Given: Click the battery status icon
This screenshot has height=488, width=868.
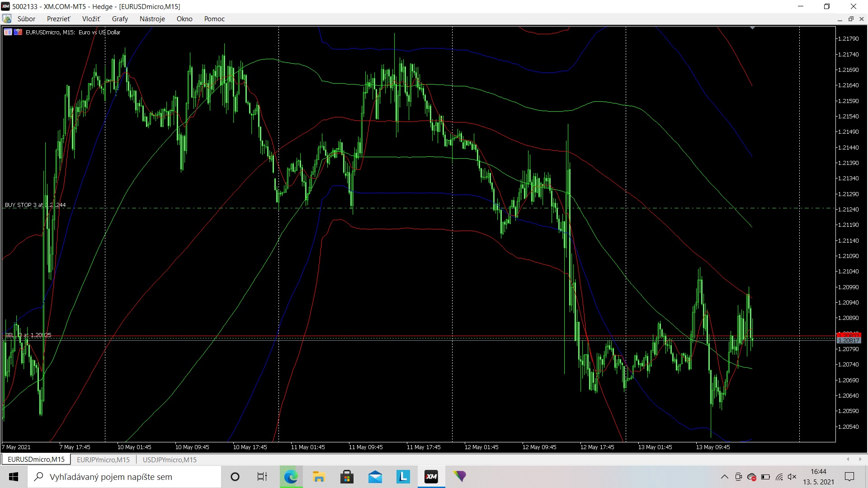Looking at the screenshot, I should click(765, 477).
